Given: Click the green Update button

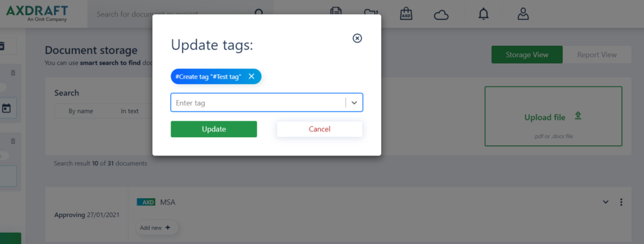Looking at the screenshot, I should point(214,129).
